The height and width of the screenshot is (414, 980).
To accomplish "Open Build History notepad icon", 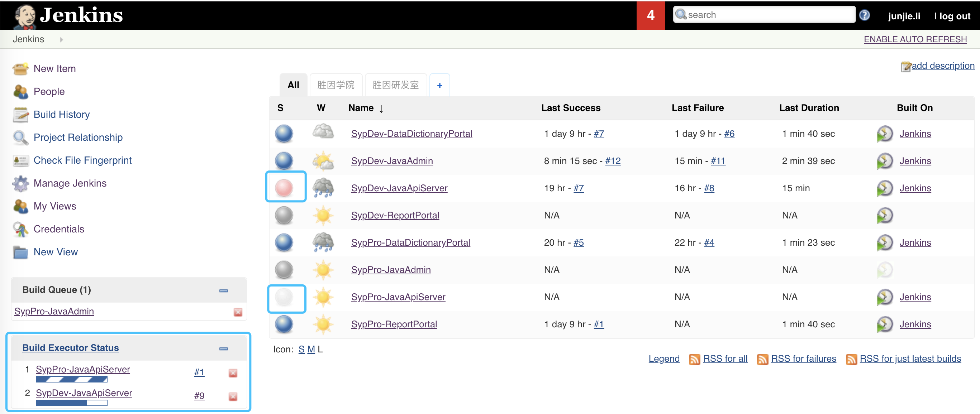I will [20, 115].
